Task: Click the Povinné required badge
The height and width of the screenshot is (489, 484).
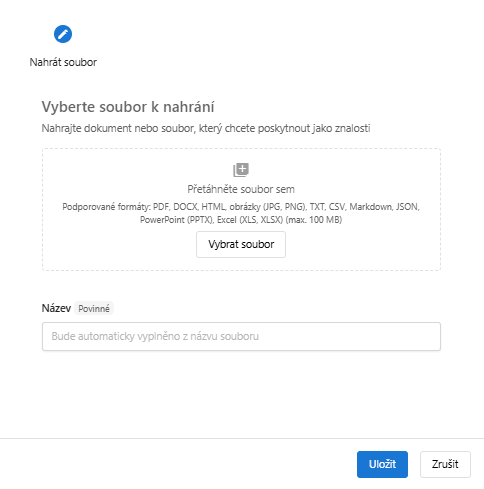Action: 94,308
